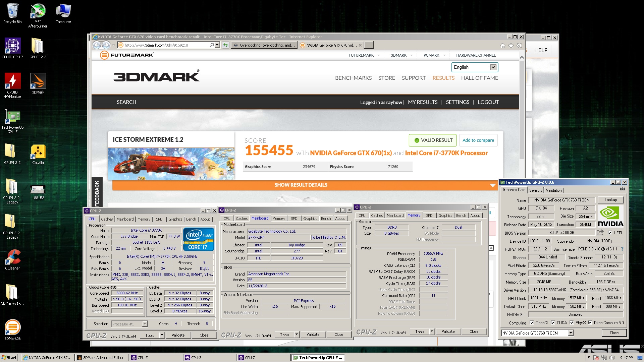
Task: Launch CPUID CPU-Z desktop shortcut
Action: [x=12, y=49]
